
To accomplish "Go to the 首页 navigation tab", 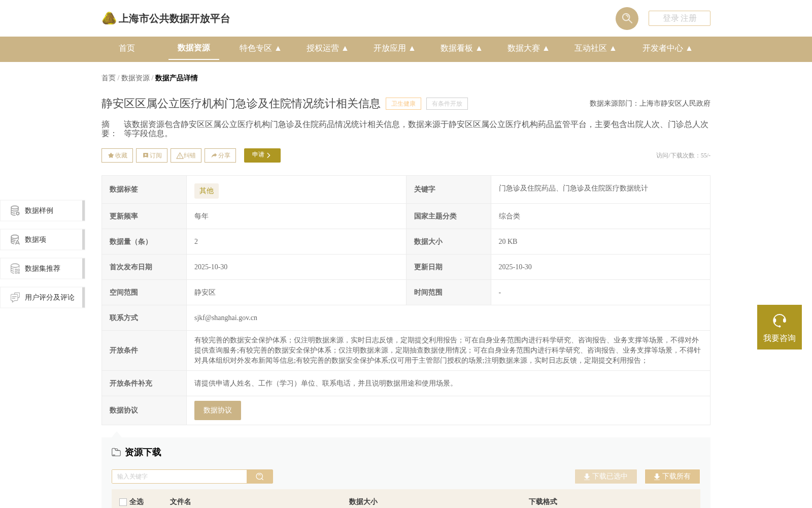I will [127, 48].
